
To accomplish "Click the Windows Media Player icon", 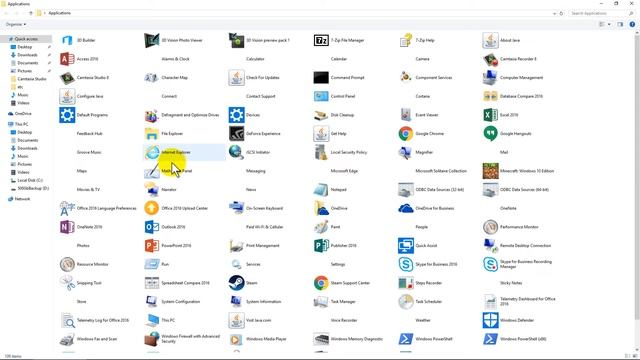I will [236, 339].
